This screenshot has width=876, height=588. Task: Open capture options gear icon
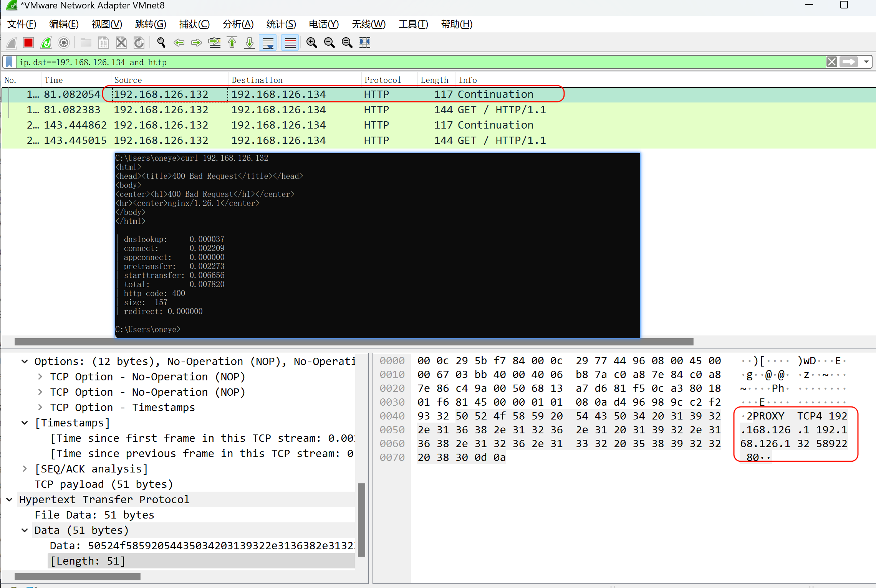(64, 43)
